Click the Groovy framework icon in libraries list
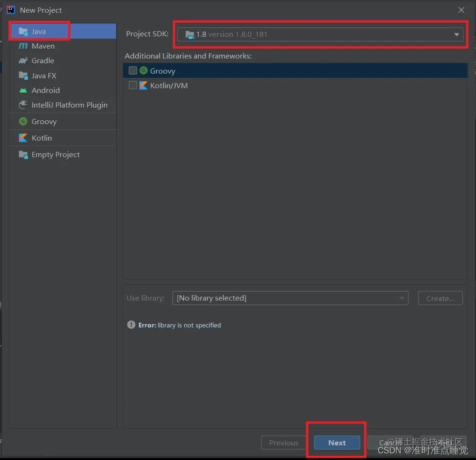 click(144, 71)
